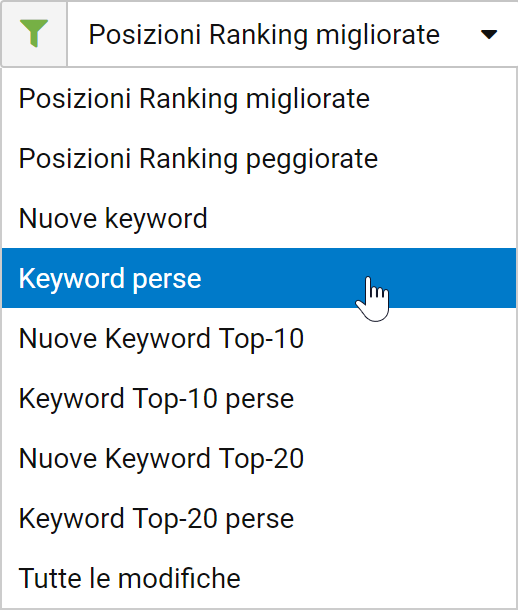Open the filter button beside the dropdown

pos(34,34)
